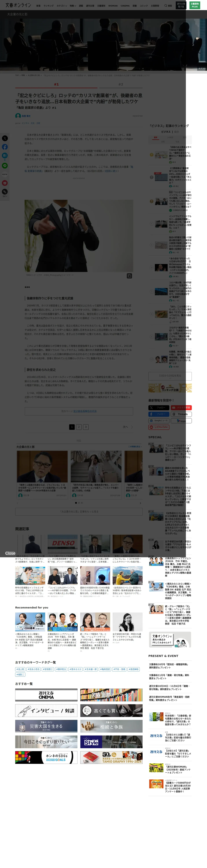
Task: Go to previous carousel slide arrow
Action: pos(18,503)
